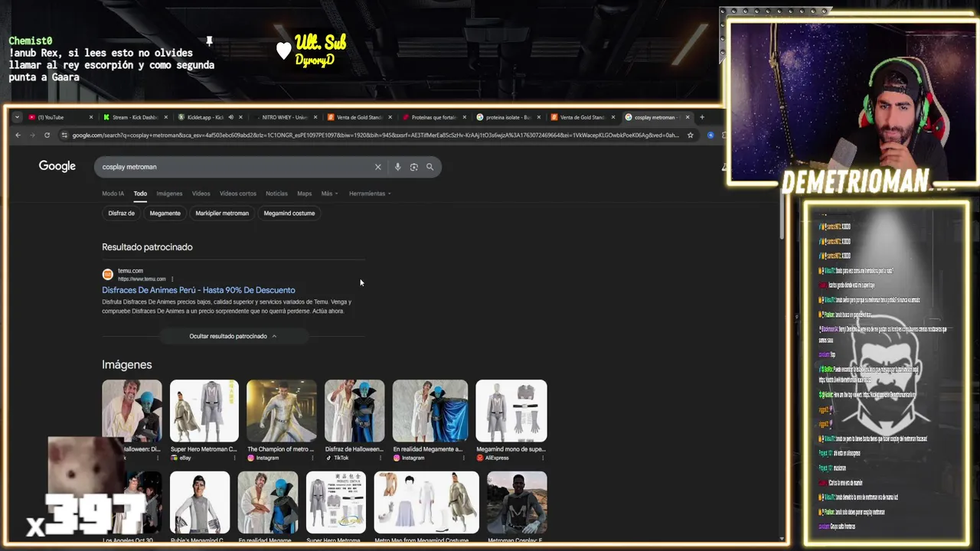Open the Imágenes search tab
Viewport: 980px width, 551px height.
tap(169, 194)
